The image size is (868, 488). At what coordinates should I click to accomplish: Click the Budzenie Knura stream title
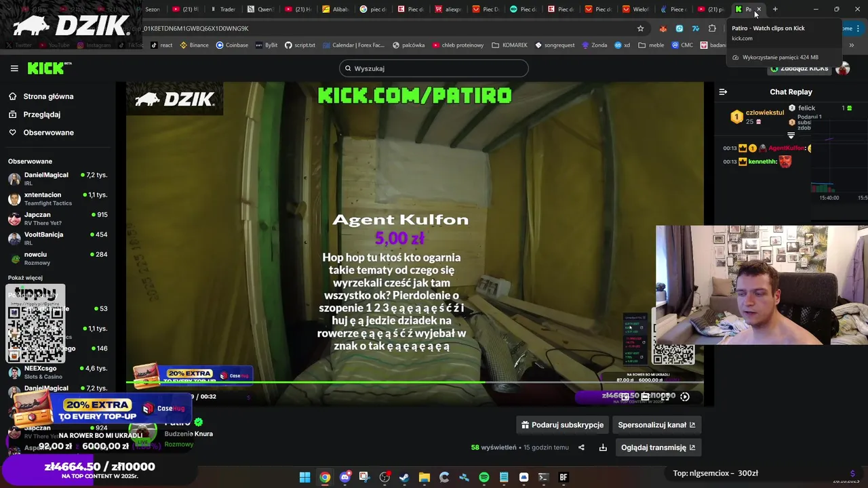pos(189,434)
